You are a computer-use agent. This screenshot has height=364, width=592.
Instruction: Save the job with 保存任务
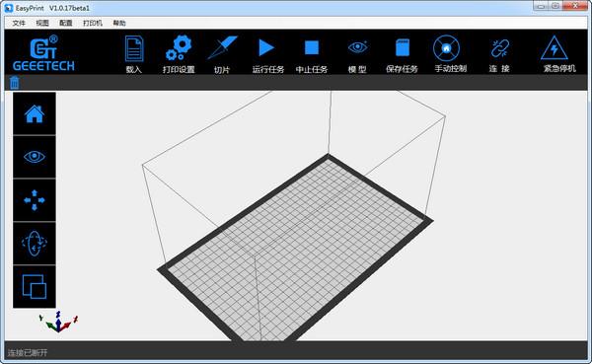(403, 47)
